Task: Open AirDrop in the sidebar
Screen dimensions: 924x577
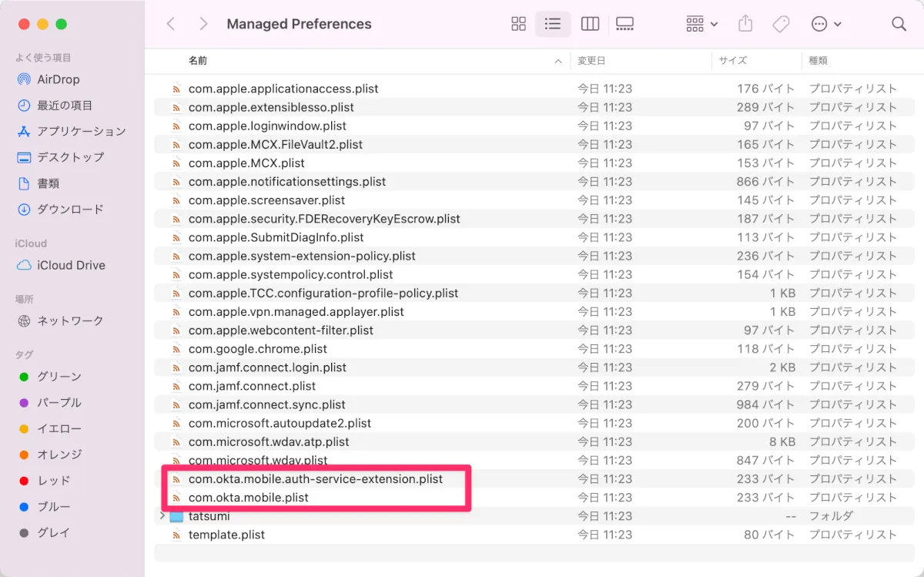Action: (58, 79)
